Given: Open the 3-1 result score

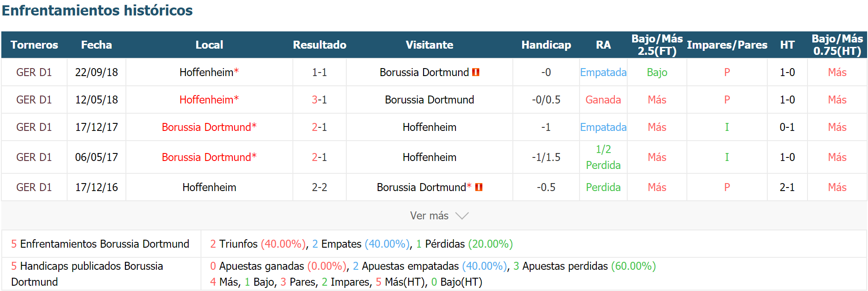Looking at the screenshot, I should pyautogui.click(x=319, y=100).
